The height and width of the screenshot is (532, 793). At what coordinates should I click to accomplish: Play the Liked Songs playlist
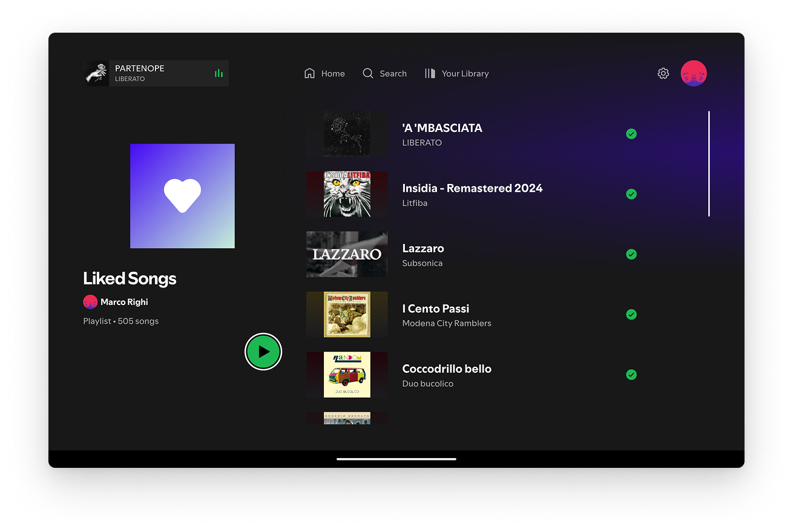tap(263, 352)
